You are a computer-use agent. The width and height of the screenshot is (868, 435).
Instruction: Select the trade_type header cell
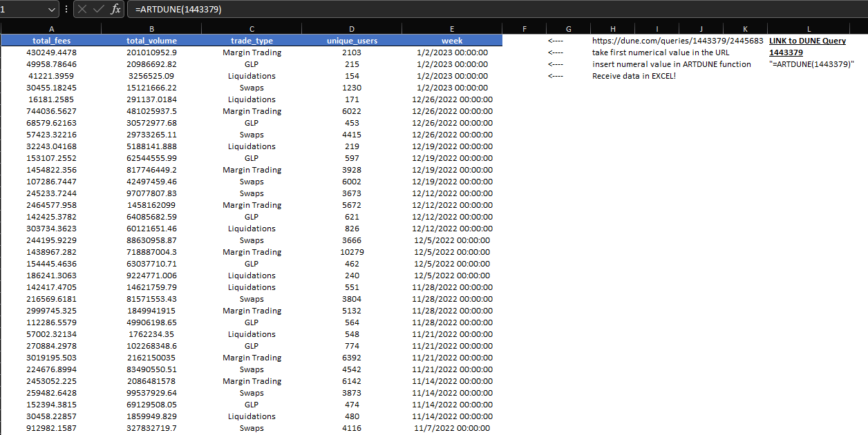(x=252, y=41)
